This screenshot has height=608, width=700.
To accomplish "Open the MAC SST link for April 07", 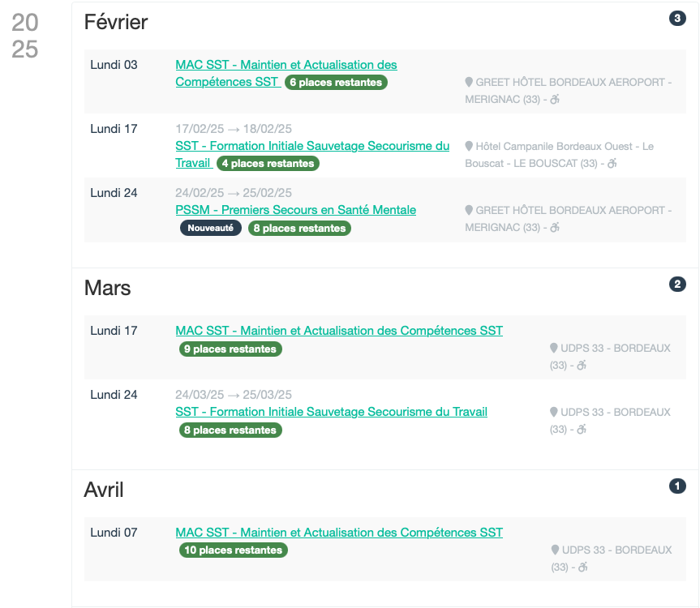I will (x=339, y=533).
